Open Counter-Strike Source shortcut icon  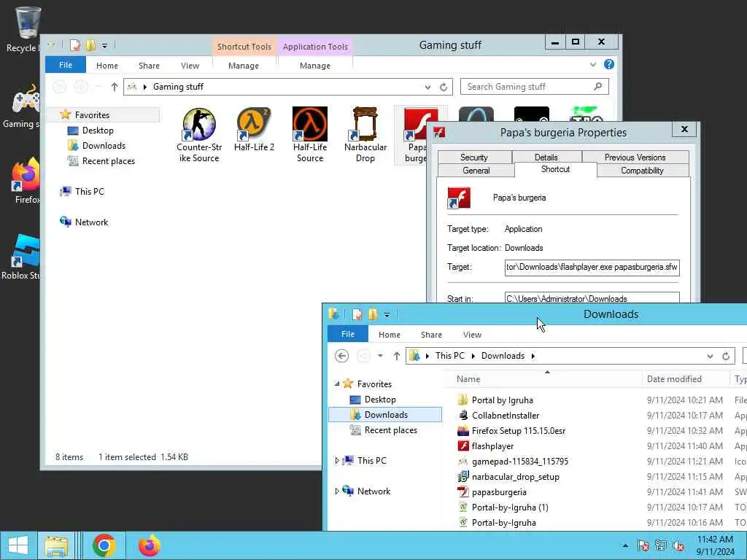[x=199, y=125]
